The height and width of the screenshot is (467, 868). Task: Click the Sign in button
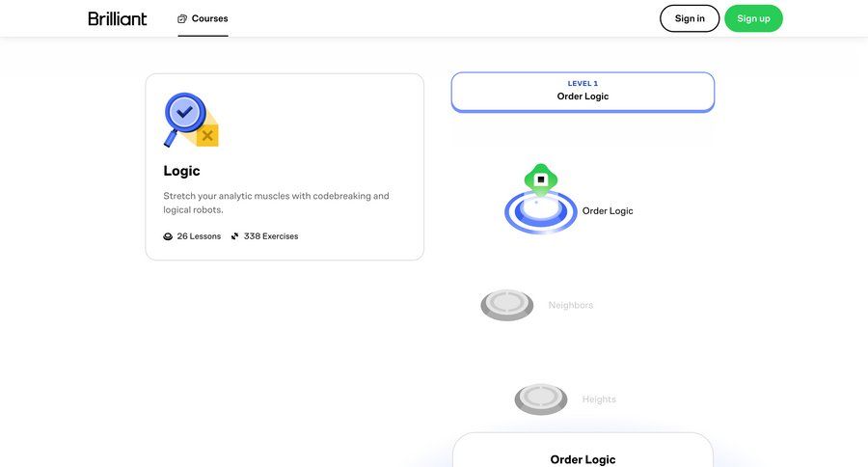point(689,18)
